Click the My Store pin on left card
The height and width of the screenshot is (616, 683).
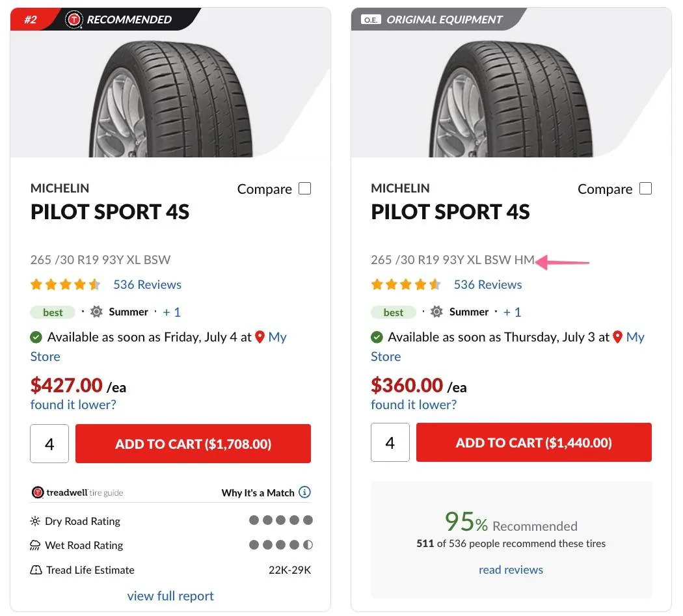click(260, 337)
